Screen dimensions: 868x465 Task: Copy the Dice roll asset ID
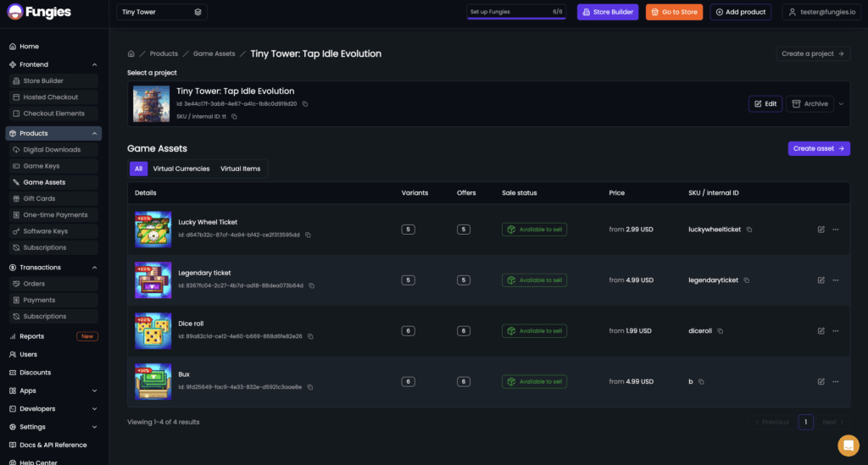[310, 336]
